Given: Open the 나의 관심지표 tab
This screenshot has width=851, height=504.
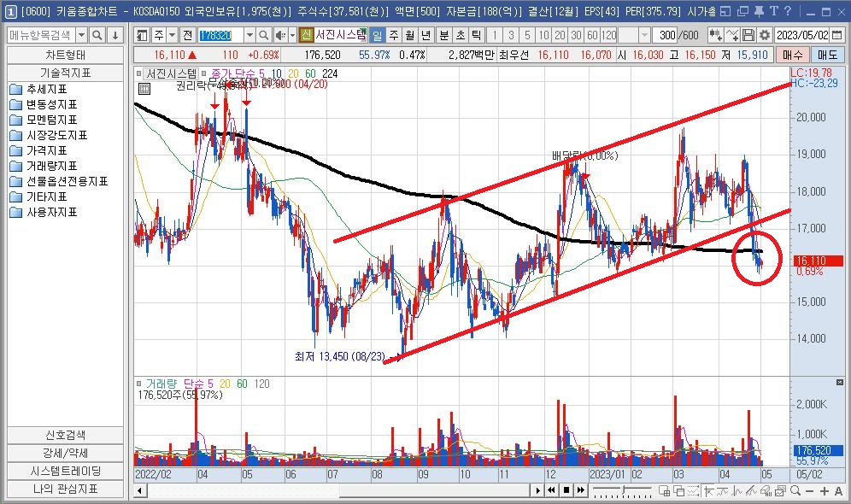Looking at the screenshot, I should (65, 489).
